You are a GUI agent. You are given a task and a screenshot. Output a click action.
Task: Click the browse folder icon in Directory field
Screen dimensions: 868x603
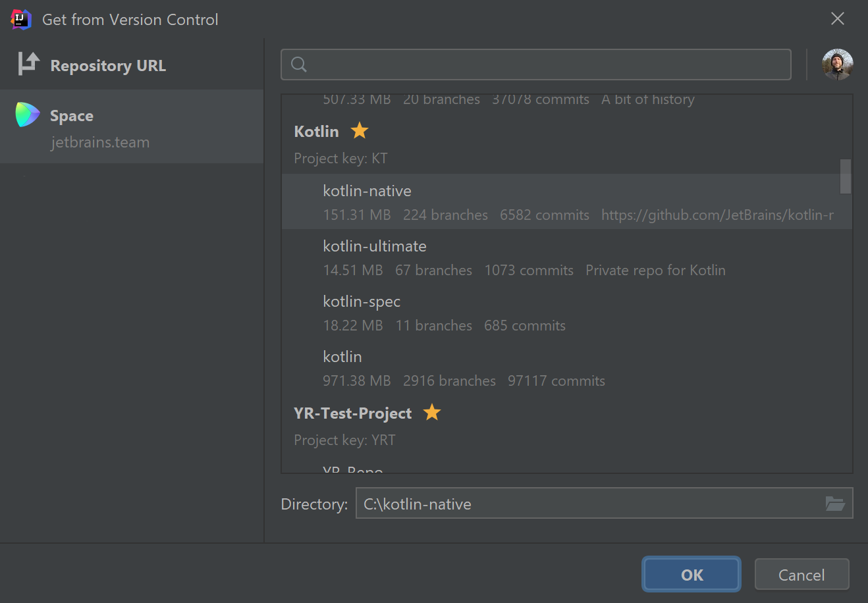tap(835, 504)
